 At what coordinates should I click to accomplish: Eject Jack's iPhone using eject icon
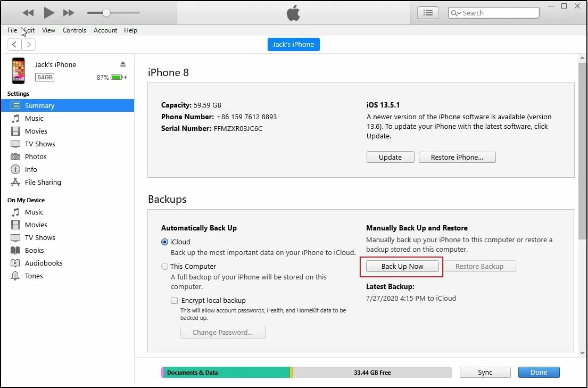(x=122, y=64)
